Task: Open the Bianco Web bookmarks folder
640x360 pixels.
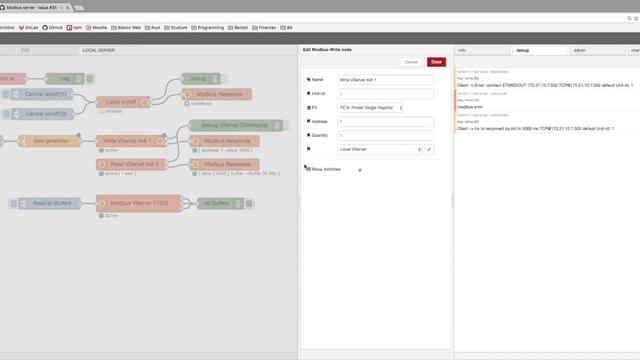Action: (x=126, y=28)
